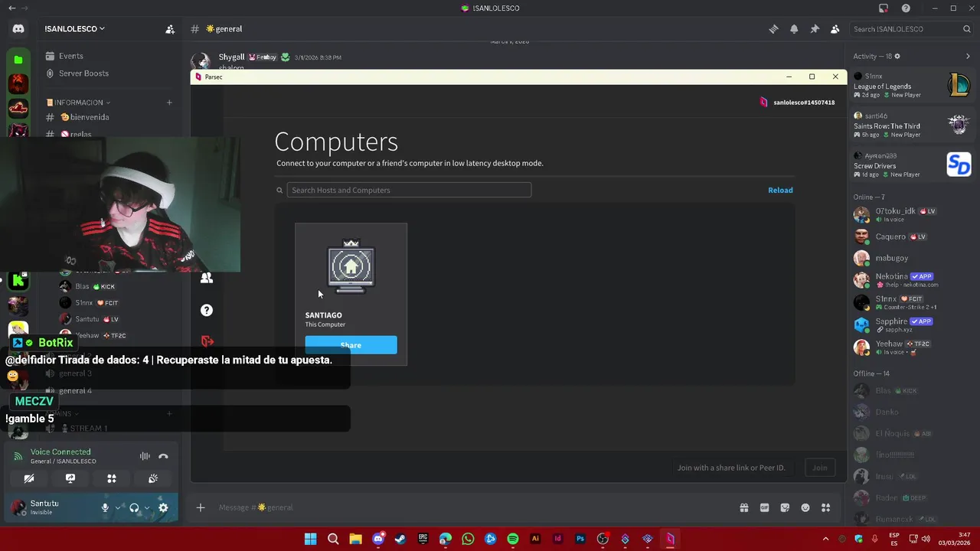The image size is (980, 551).
Task: Open the GIF picker icon
Action: click(764, 507)
